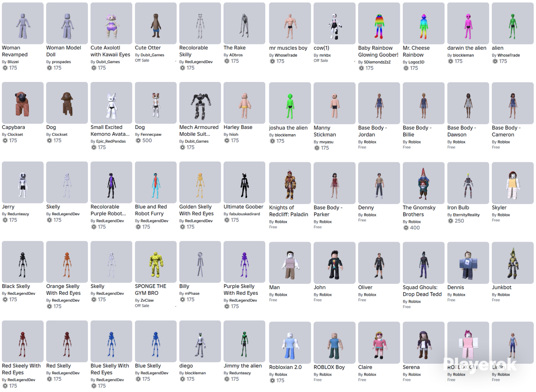
Task: Open the Cute Axolotl with Kawaii Eyes thumbnail
Action: 111,23
